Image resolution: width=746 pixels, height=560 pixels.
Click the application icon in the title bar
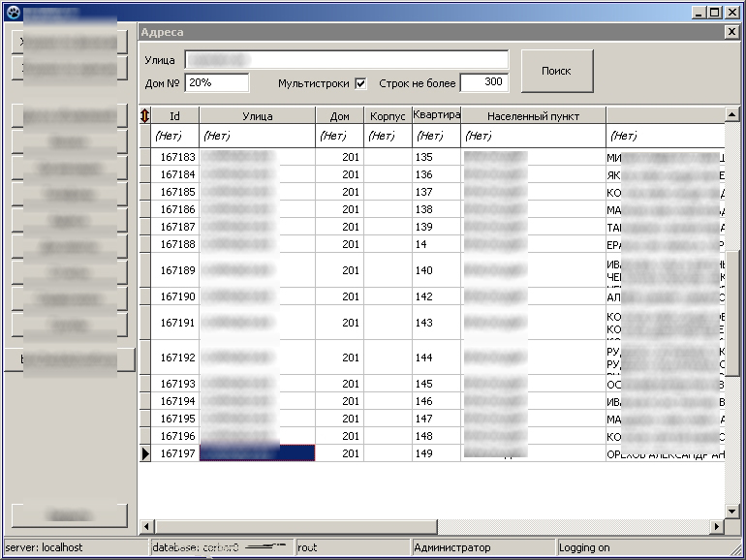pyautogui.click(x=13, y=13)
